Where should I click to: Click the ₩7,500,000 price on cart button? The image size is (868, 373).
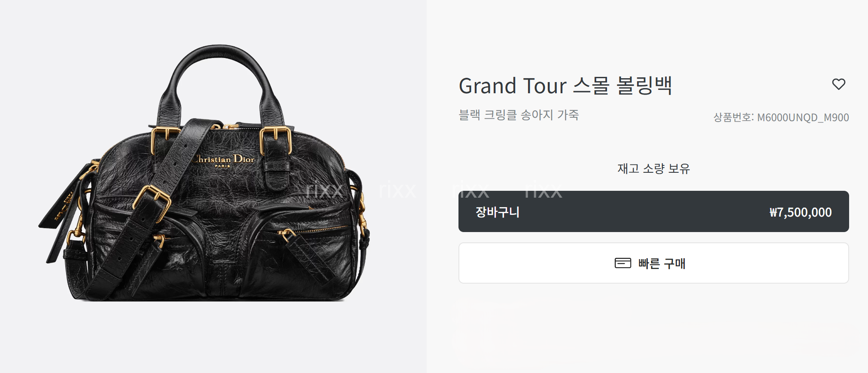(x=801, y=212)
